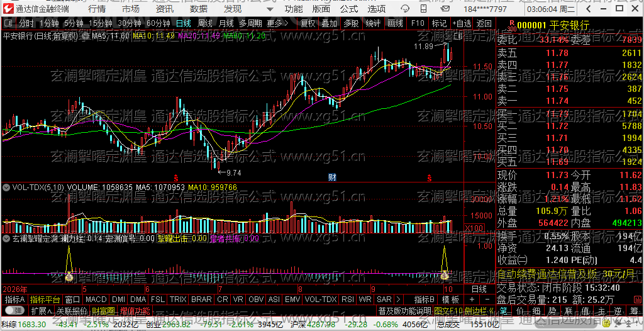Click the red S marker below July low
This screenshot has height=331, width=644.
pos(176,178)
